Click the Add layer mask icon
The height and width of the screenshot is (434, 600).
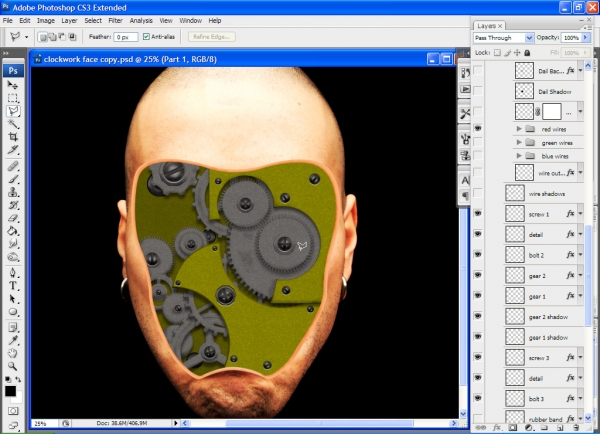tap(513, 427)
